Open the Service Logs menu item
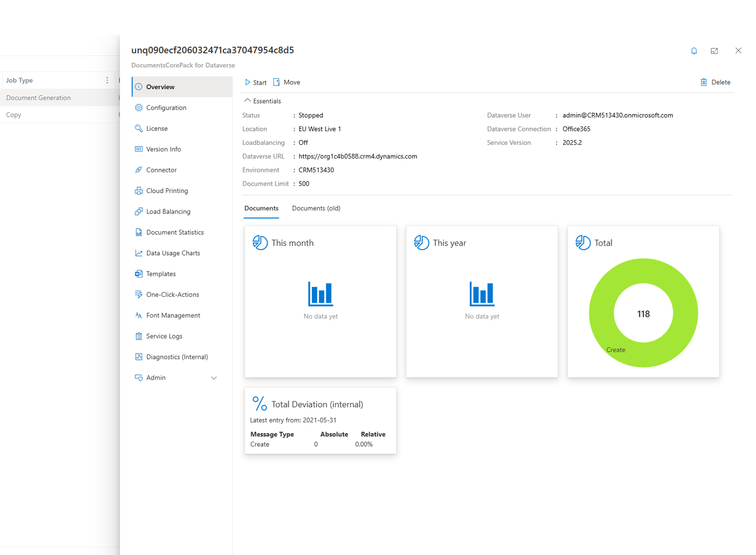This screenshot has width=756, height=555. click(x=183, y=336)
